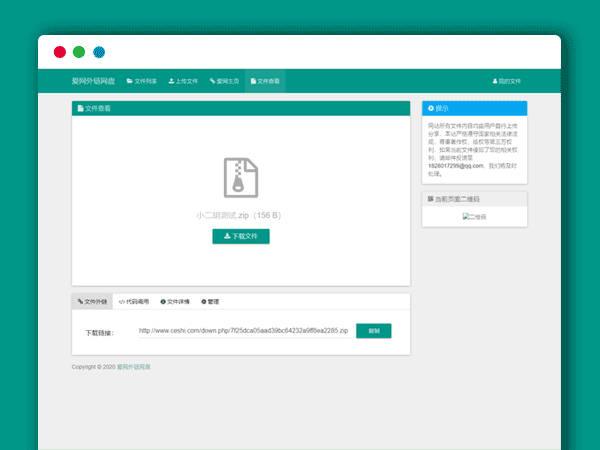Click the large zip file icon
Viewport: 600px width, 450px height.
(x=240, y=177)
